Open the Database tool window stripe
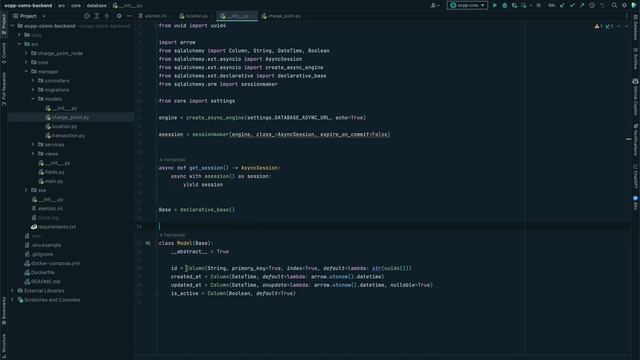Screen dimensions: 640x360 (636, 28)
